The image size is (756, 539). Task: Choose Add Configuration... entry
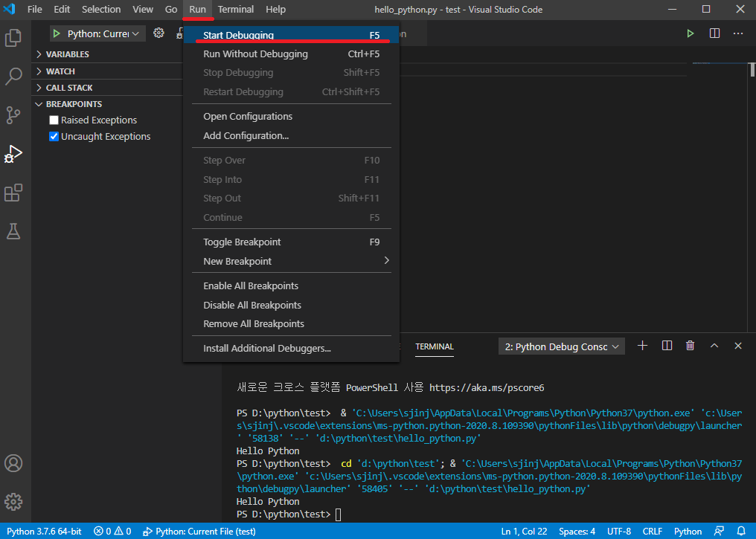[291, 136]
